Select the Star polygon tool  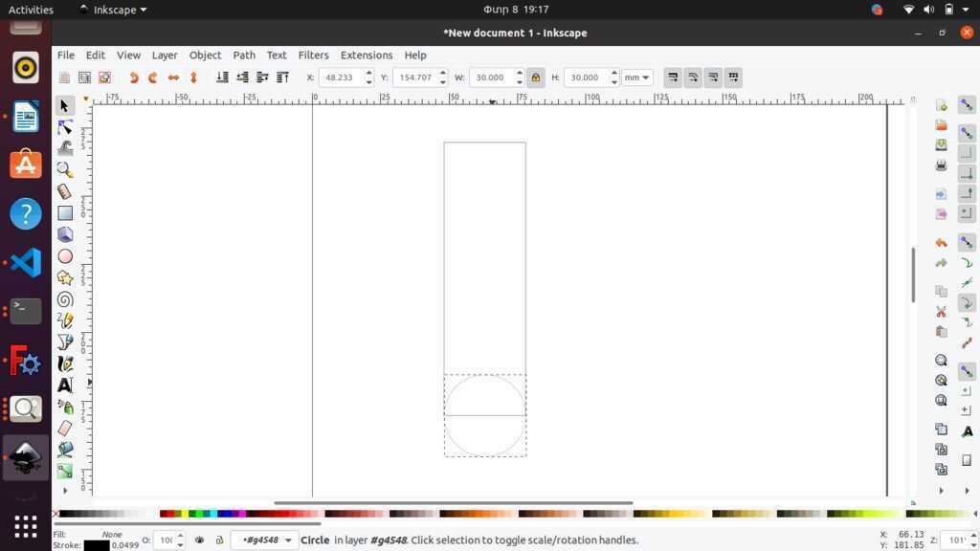[x=64, y=277]
